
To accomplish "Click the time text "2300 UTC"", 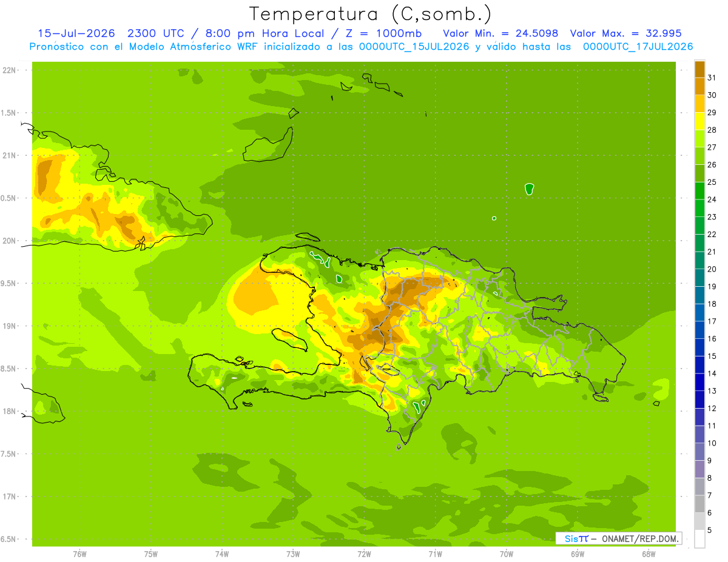I will tap(155, 33).
